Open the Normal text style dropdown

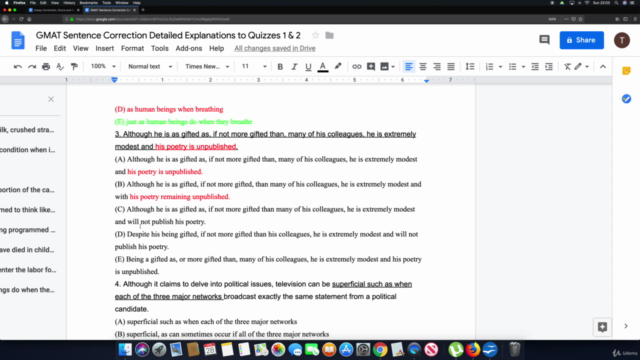tap(150, 66)
